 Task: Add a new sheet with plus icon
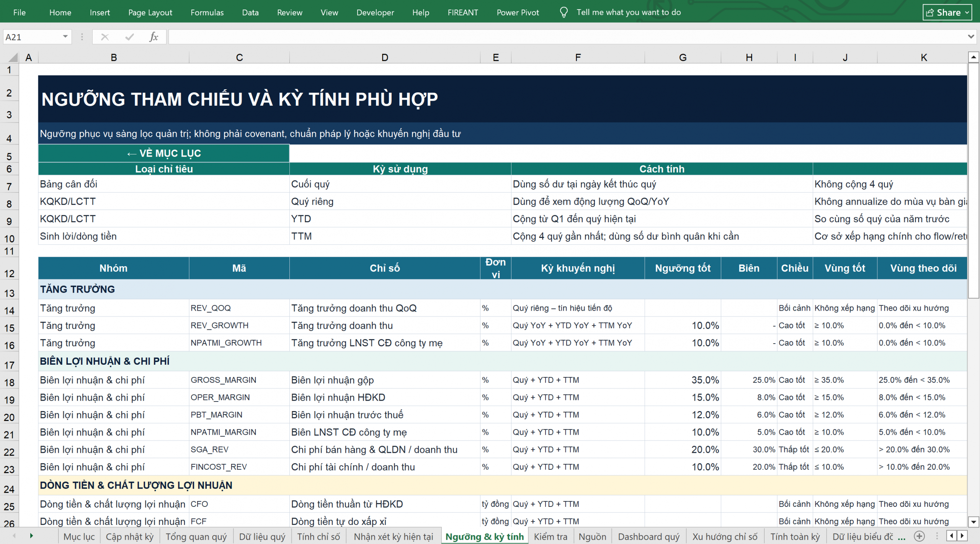coord(919,536)
